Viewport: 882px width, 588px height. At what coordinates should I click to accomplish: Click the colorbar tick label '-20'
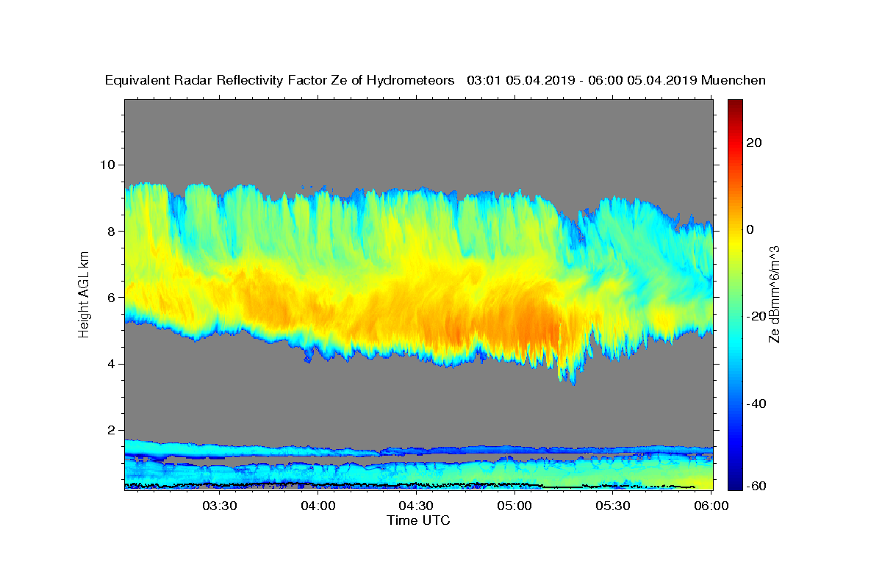click(756, 316)
